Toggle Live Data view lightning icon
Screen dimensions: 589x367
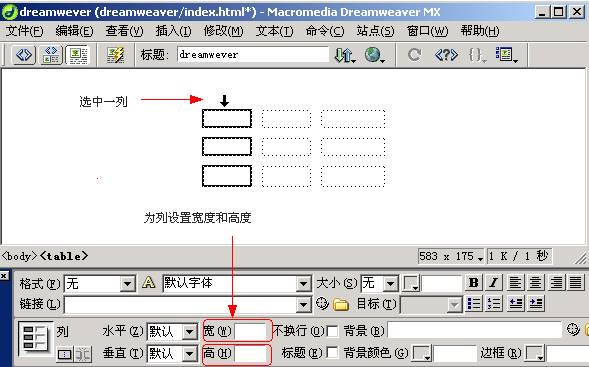pos(115,55)
